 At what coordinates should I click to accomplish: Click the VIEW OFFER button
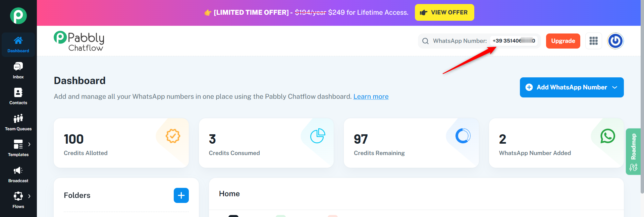[444, 12]
